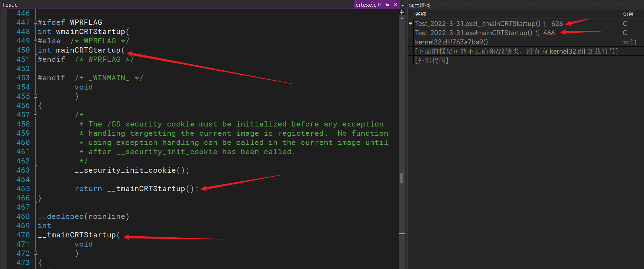Viewport: 644px width, 269px height.
Task: Pin the crtexe.c tab
Action: (387, 5)
